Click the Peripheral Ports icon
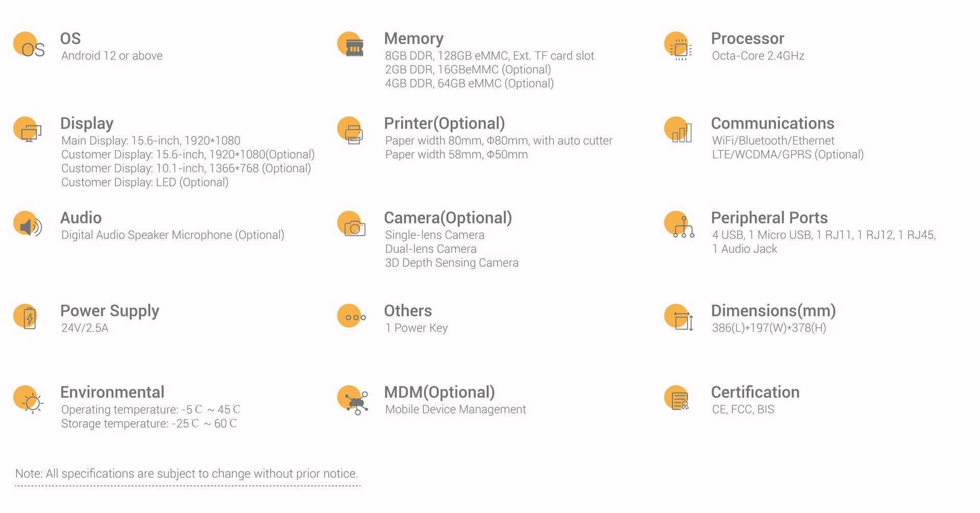 pos(680,226)
